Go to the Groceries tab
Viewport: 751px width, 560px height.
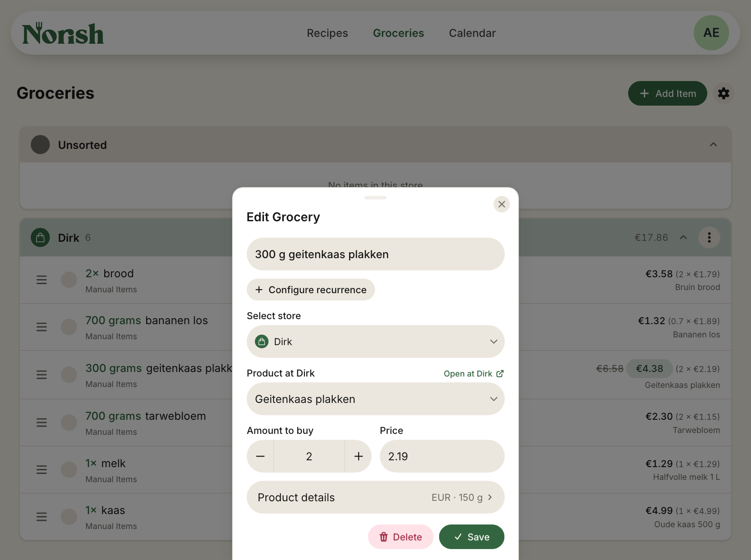tap(398, 33)
